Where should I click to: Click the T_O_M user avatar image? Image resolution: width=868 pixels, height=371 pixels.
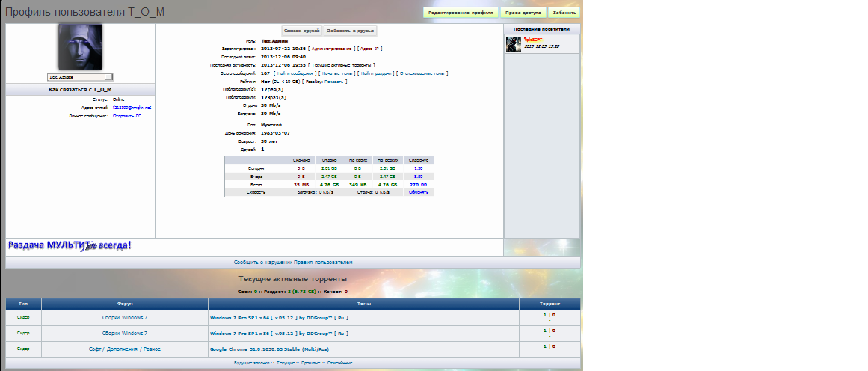tap(80, 47)
